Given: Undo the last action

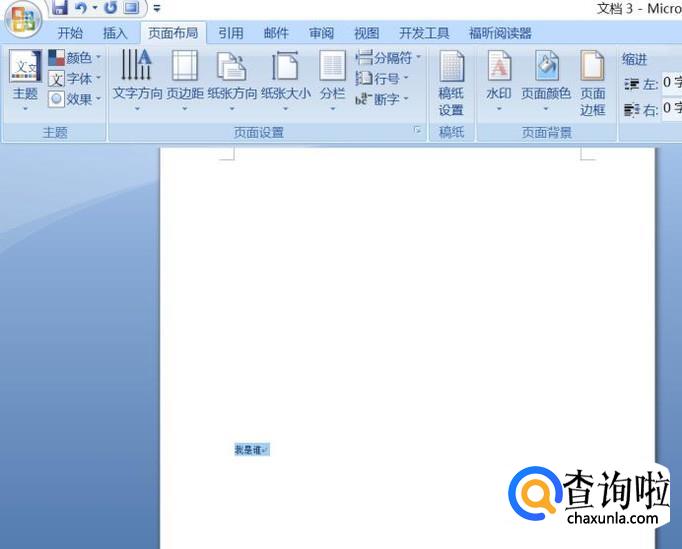Looking at the screenshot, I should 81,7.
